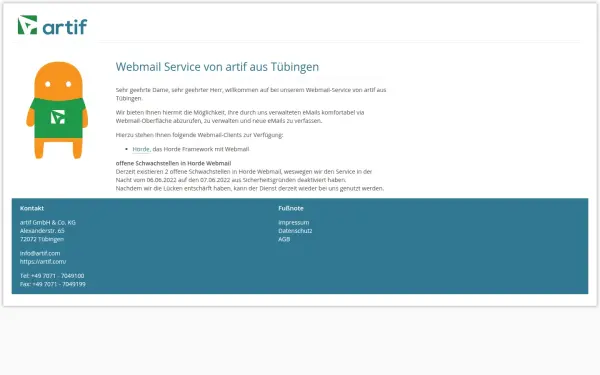This screenshot has width=600, height=375.
Task: Click the heading 'Webmail Service von artif aus Tübingen'
Action: [x=217, y=67]
